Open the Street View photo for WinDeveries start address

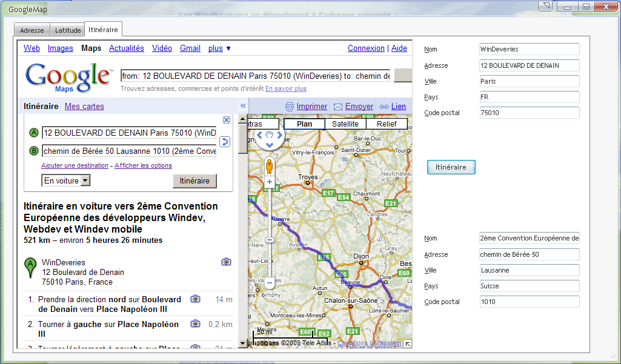tap(226, 262)
